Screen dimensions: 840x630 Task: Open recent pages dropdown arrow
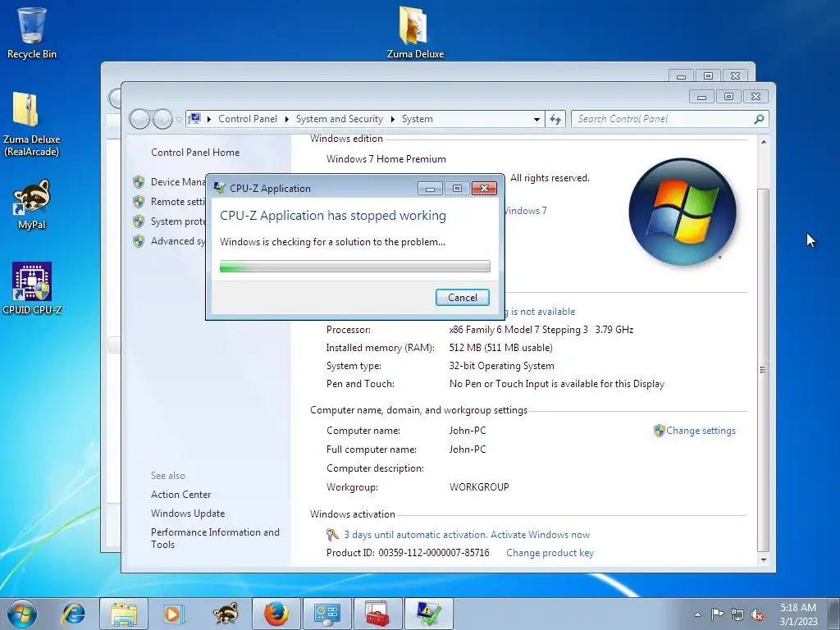[179, 120]
